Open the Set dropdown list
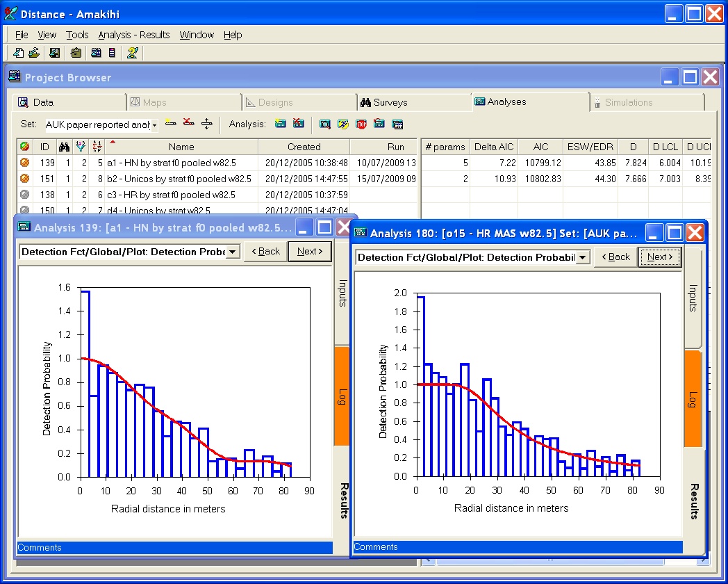The height and width of the screenshot is (584, 728). [154, 124]
